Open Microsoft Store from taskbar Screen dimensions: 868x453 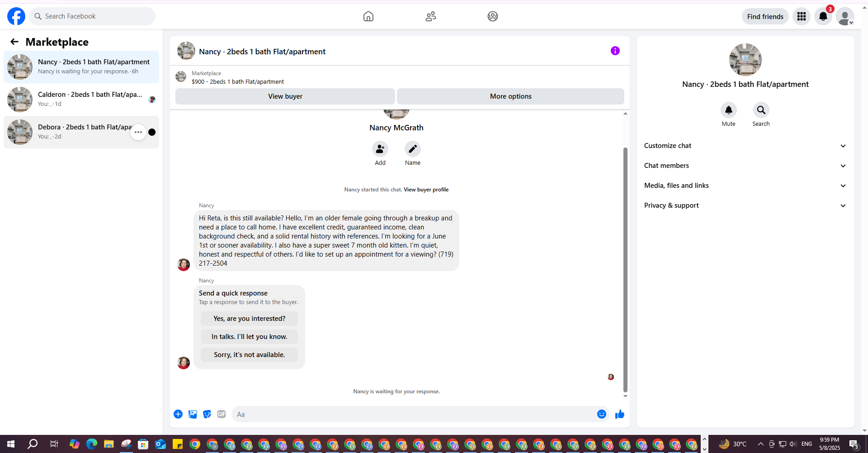(143, 444)
